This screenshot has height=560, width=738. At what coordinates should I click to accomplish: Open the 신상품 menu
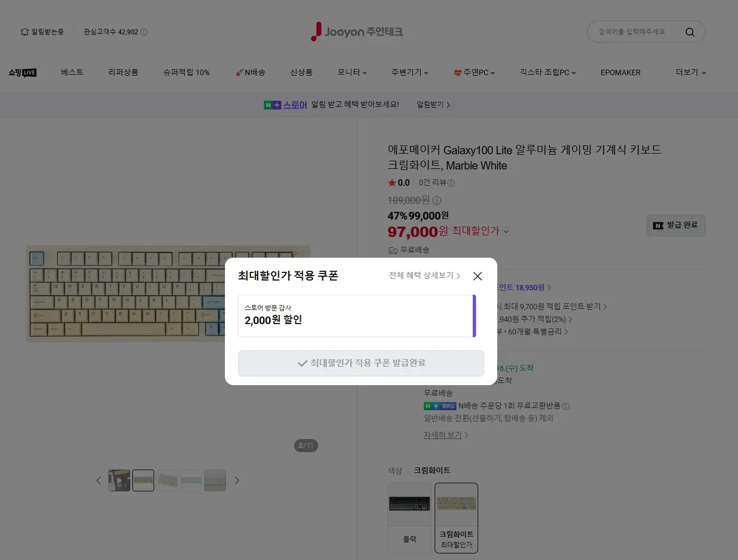(x=301, y=72)
